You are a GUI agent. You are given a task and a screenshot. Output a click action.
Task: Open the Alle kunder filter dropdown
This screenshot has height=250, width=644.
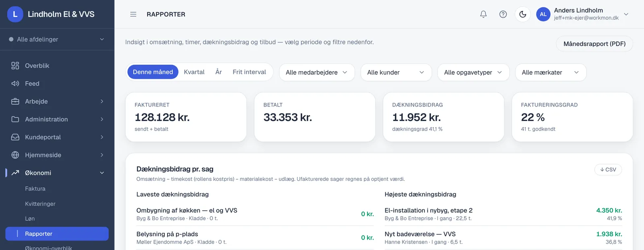coord(396,72)
